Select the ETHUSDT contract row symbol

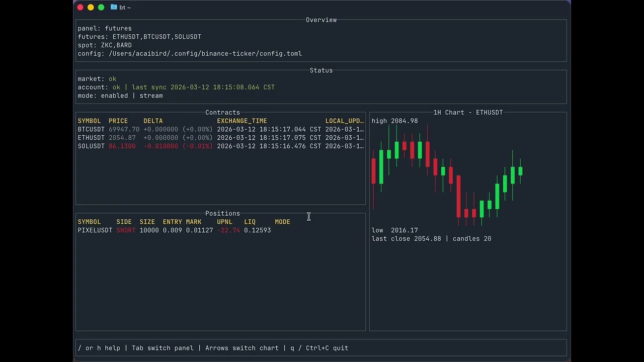tap(91, 138)
